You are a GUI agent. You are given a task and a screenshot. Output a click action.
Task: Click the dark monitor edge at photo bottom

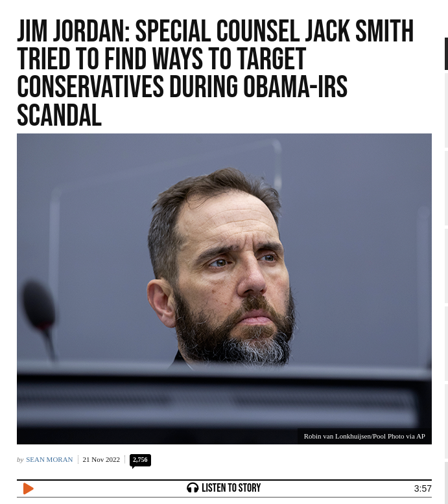[x=224, y=405]
